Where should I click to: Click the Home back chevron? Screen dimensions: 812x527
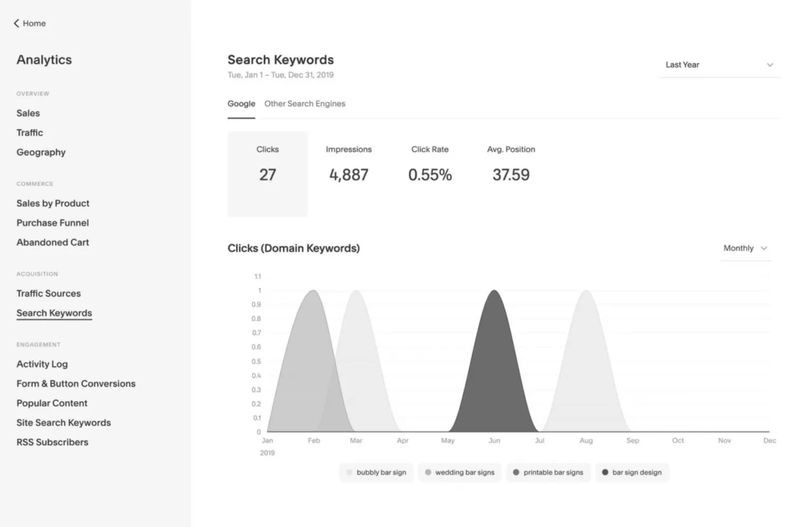point(16,23)
